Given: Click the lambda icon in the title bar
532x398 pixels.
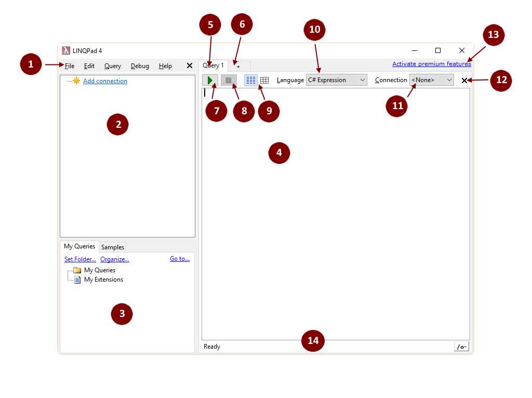Looking at the screenshot, I should point(66,50).
